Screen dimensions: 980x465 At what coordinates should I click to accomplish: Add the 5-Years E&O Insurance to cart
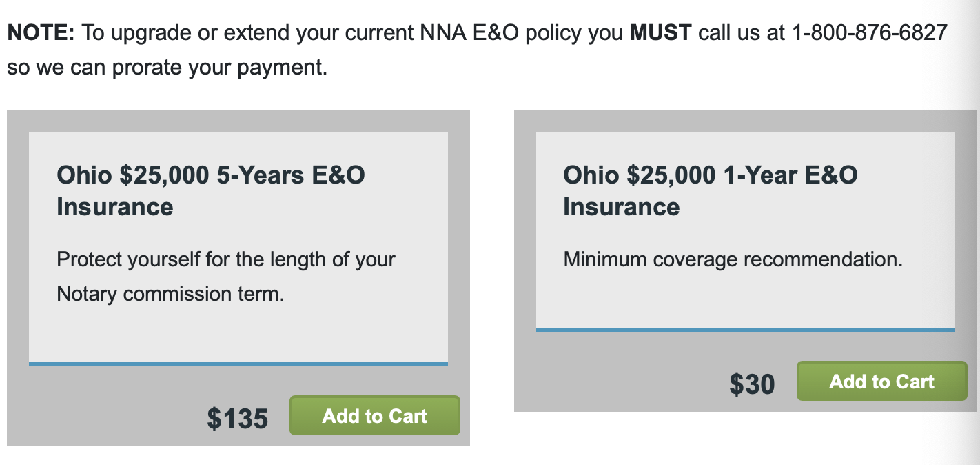pos(374,415)
